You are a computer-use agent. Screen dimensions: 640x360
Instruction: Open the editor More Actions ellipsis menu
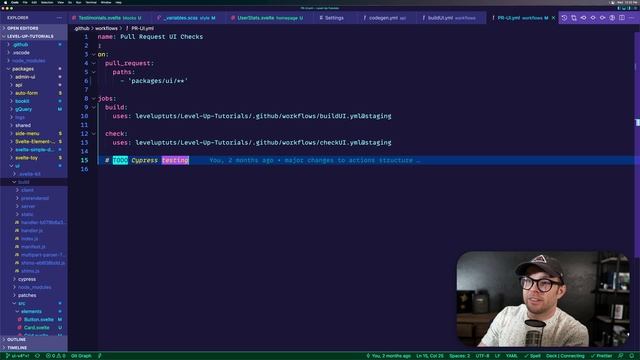(x=631, y=18)
